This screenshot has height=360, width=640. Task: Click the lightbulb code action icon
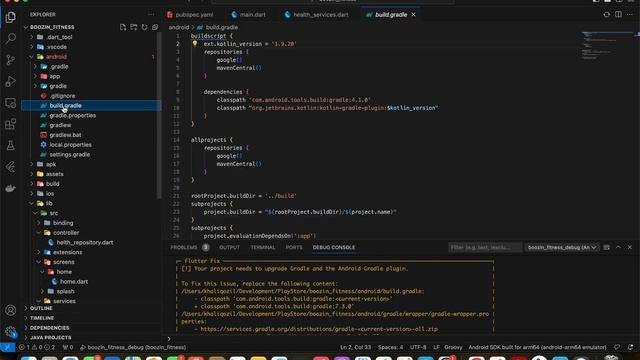[x=195, y=44]
